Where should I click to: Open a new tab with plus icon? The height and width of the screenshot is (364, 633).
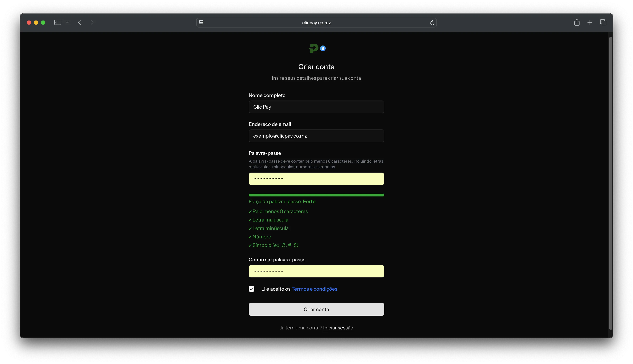tap(590, 23)
